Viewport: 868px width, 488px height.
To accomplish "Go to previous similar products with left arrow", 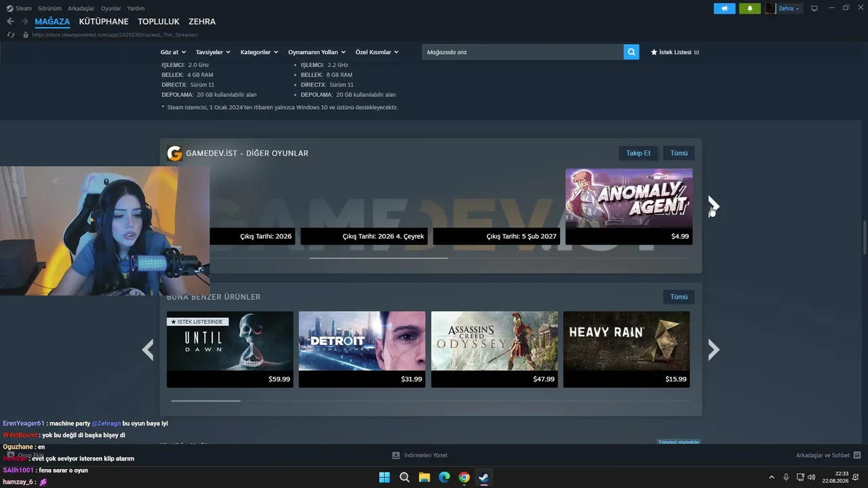I will coord(148,350).
